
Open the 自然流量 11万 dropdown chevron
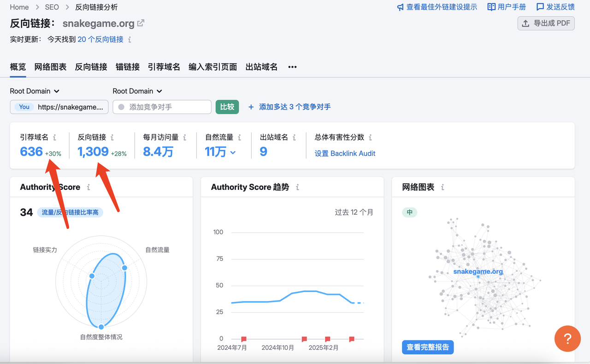233,153
